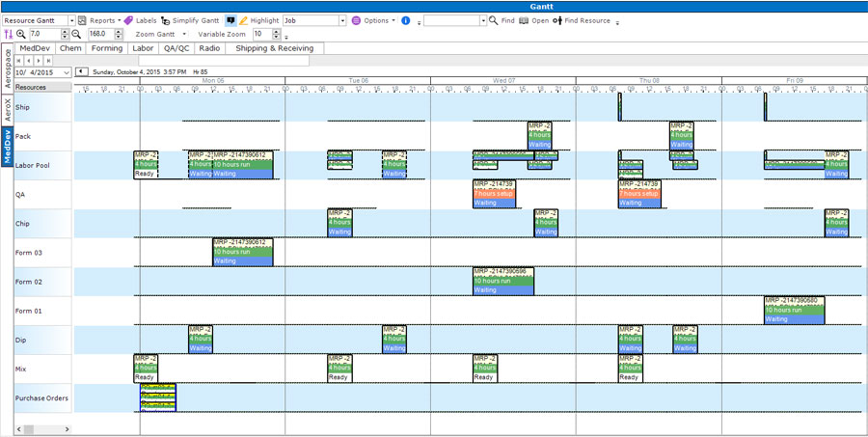This screenshot has height=437, width=868.
Task: Open the Shipping & Receiving tab
Action: (275, 48)
